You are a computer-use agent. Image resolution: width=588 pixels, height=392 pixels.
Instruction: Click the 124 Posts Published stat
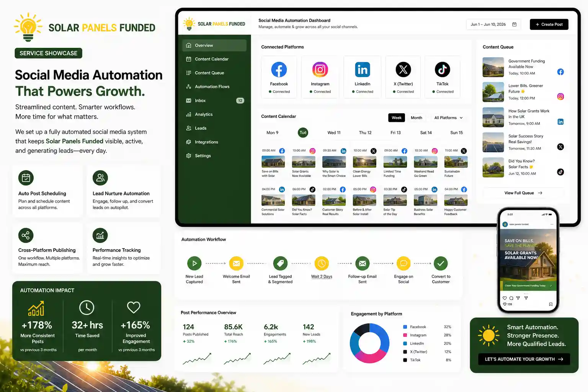(196, 334)
